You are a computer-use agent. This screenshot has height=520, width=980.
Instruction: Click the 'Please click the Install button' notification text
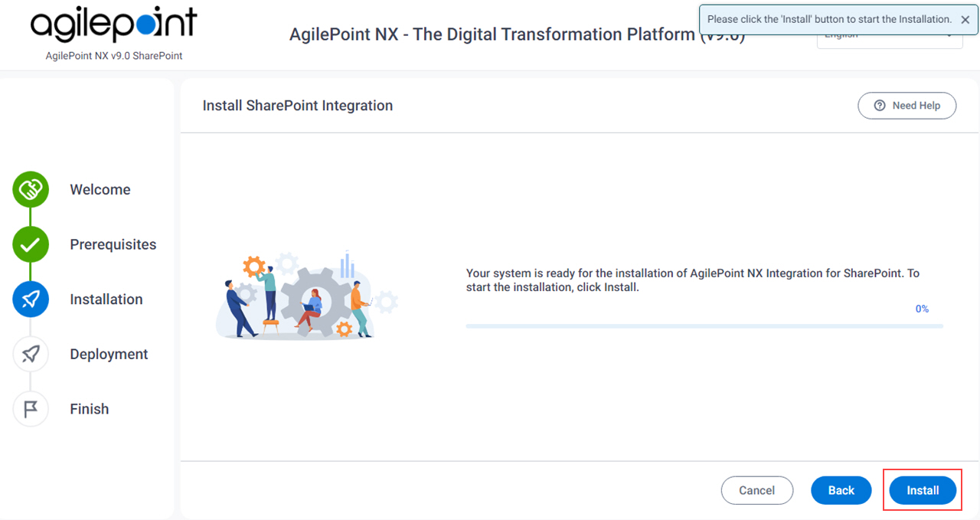tap(829, 19)
